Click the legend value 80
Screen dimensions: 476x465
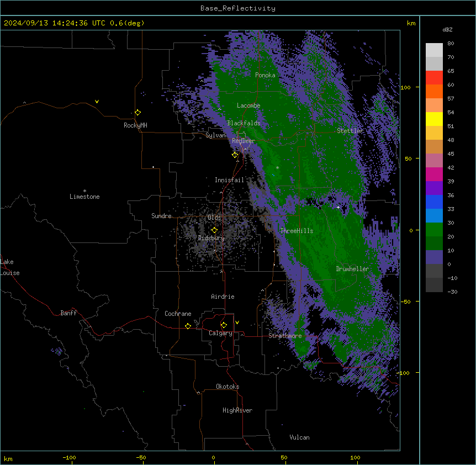[x=451, y=44]
